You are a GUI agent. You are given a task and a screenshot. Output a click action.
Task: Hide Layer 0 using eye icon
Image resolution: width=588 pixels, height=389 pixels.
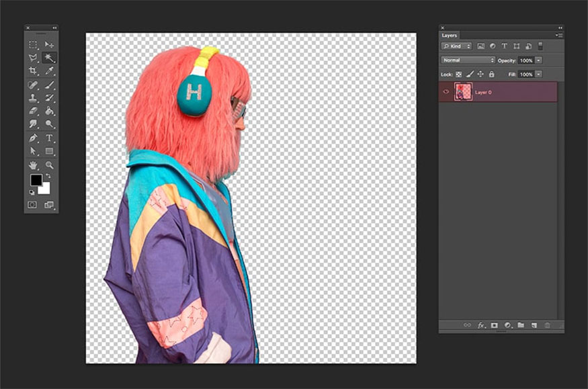pyautogui.click(x=446, y=92)
